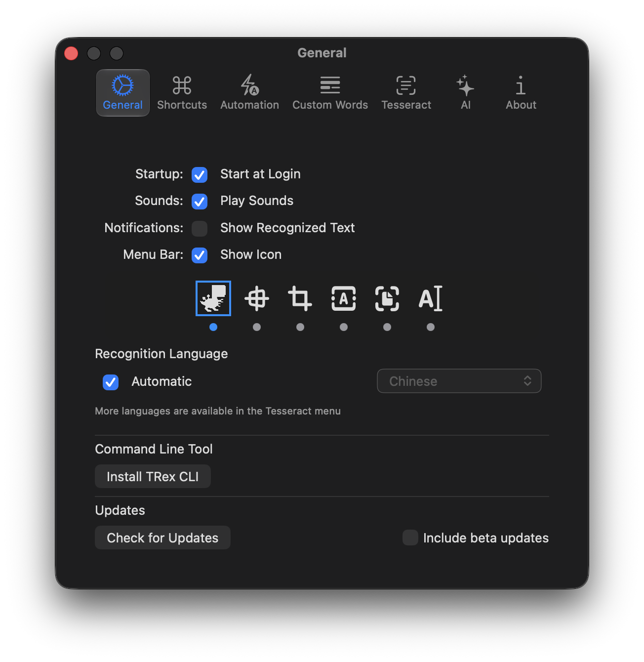The height and width of the screenshot is (662, 644).
Task: Choose the document scan viewfinder icon
Action: [387, 298]
